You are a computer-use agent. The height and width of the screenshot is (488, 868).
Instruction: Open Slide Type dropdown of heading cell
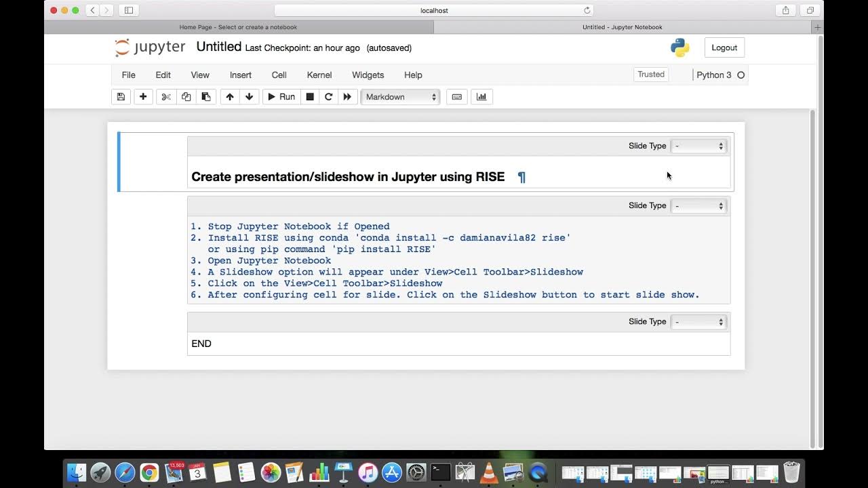pos(698,146)
